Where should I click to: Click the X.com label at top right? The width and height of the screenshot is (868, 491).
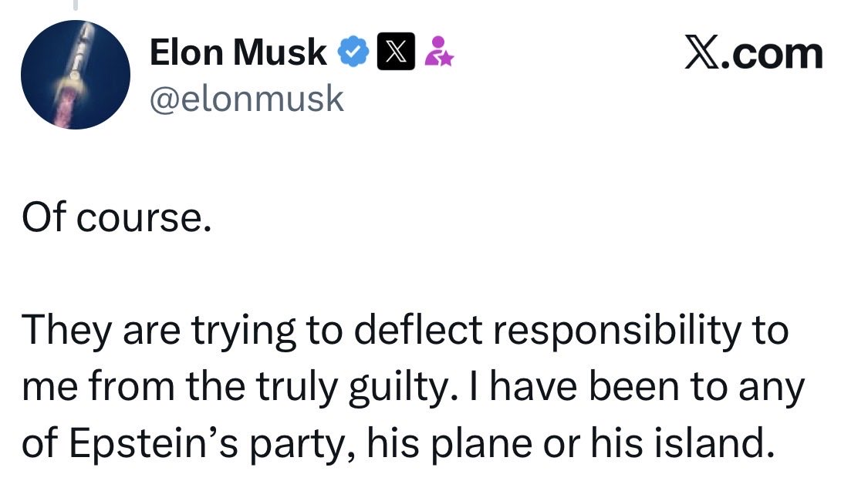[753, 53]
